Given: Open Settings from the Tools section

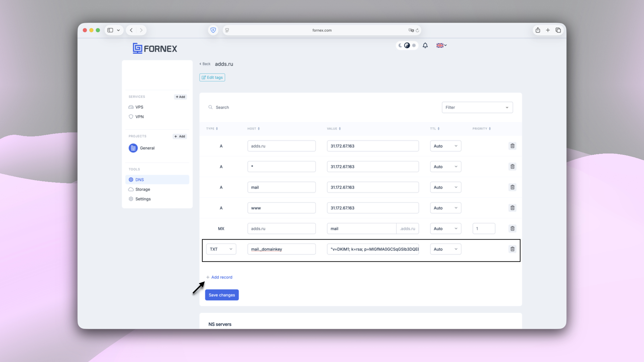Looking at the screenshot, I should coord(143,199).
